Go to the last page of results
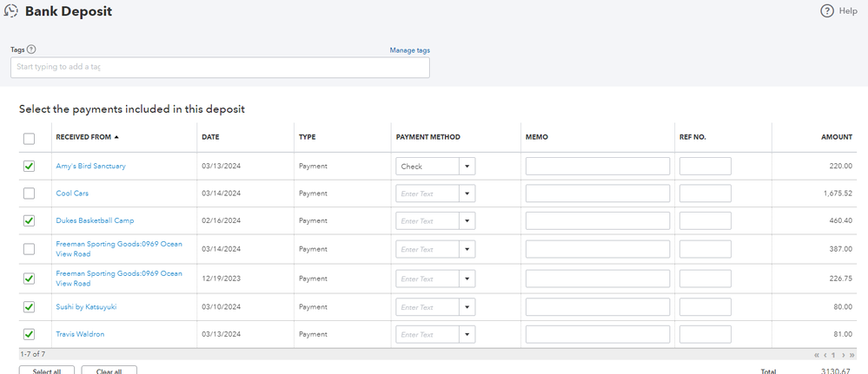This screenshot has width=868, height=374. (852, 355)
